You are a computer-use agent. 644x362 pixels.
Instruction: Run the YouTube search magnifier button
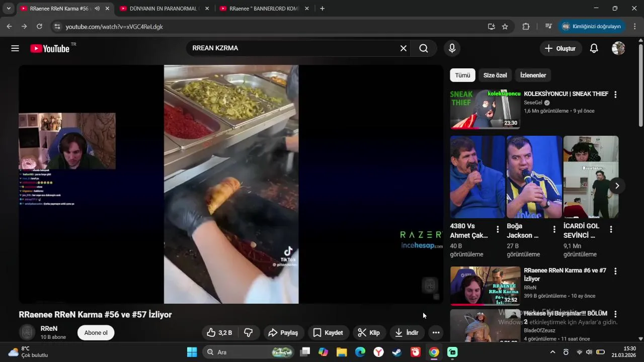tap(424, 48)
